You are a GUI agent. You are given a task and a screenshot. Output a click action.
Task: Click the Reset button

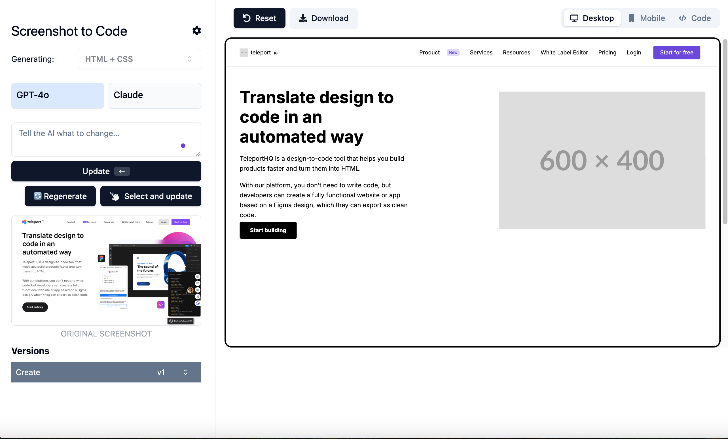pos(260,18)
